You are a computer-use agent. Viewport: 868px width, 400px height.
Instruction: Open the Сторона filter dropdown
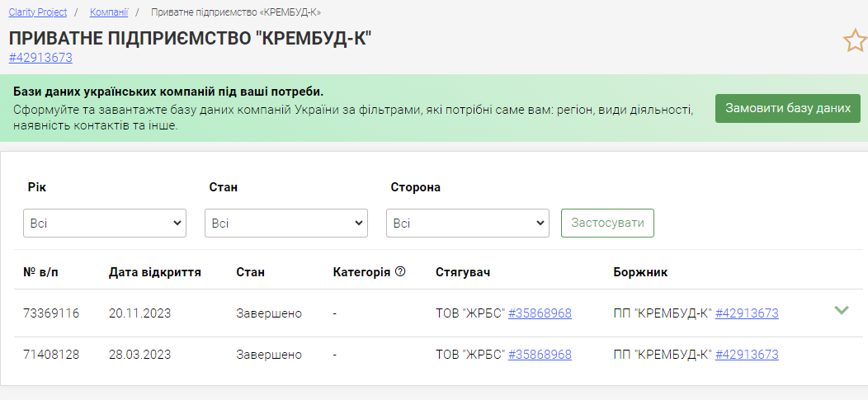pyautogui.click(x=467, y=223)
